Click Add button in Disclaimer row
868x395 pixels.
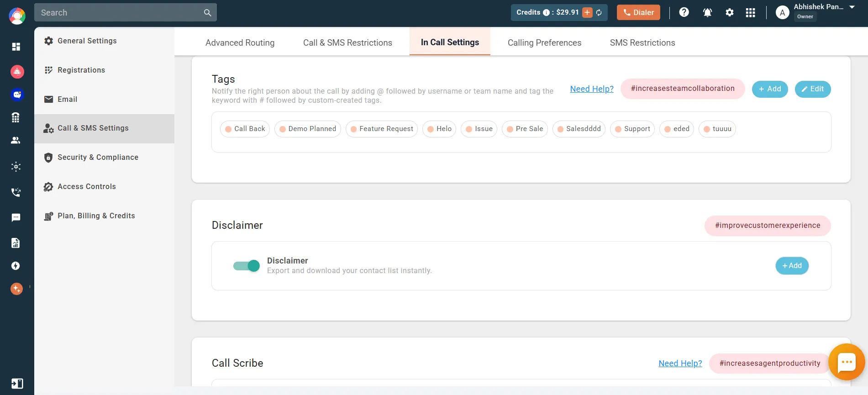coord(792,266)
